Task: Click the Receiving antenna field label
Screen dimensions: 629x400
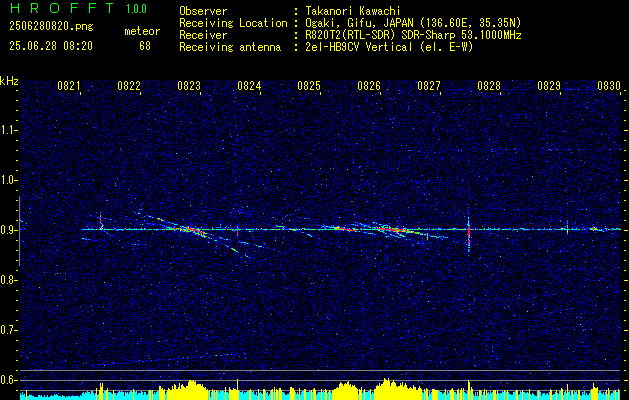Action: pos(230,47)
